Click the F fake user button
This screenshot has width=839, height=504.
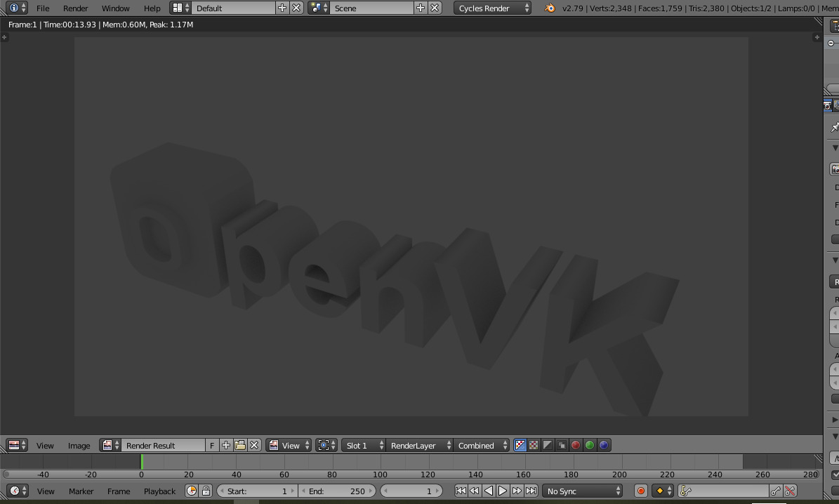coord(212,445)
